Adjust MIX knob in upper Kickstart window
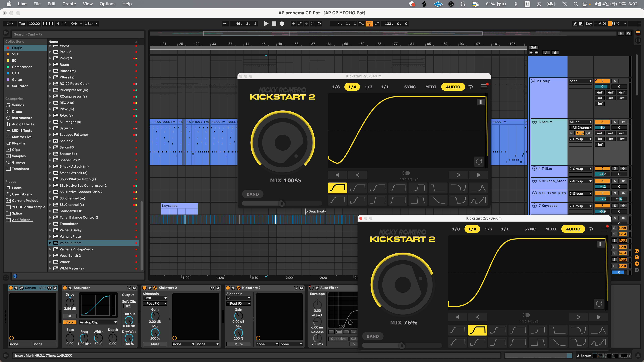 pyautogui.click(x=282, y=143)
